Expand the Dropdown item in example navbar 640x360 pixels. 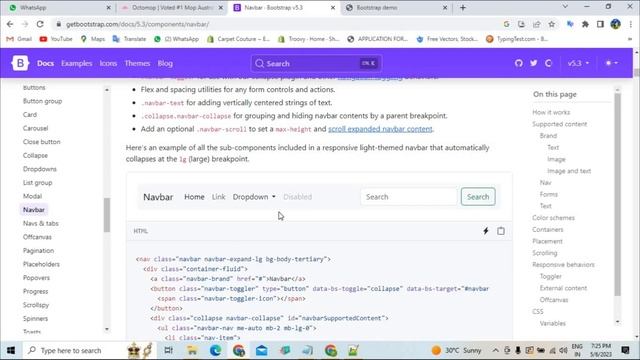pos(254,197)
